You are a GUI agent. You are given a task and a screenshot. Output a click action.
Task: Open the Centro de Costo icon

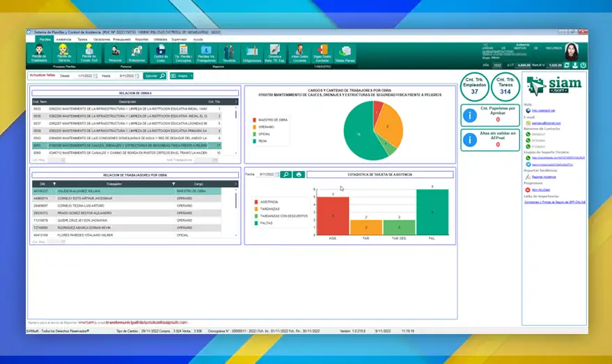click(x=161, y=52)
